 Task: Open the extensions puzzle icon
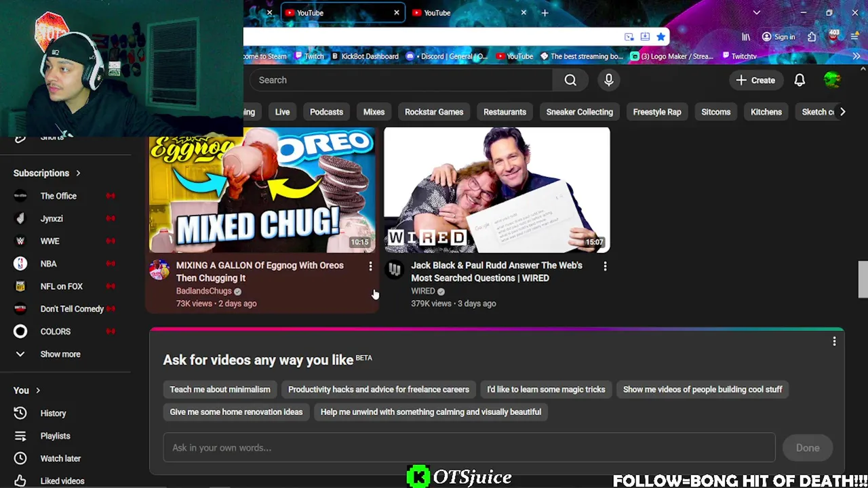click(x=812, y=37)
